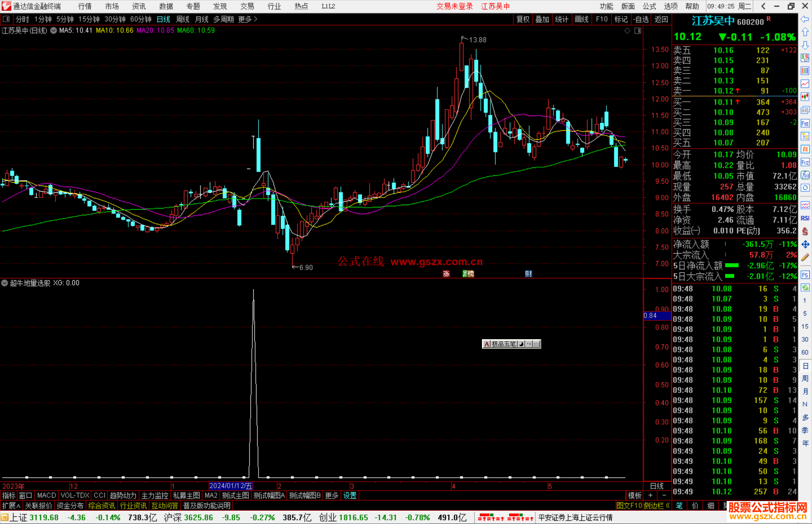The height and width of the screenshot is (524, 812).
Task: Select the pencil drawing tool icon
Action: pos(805,257)
